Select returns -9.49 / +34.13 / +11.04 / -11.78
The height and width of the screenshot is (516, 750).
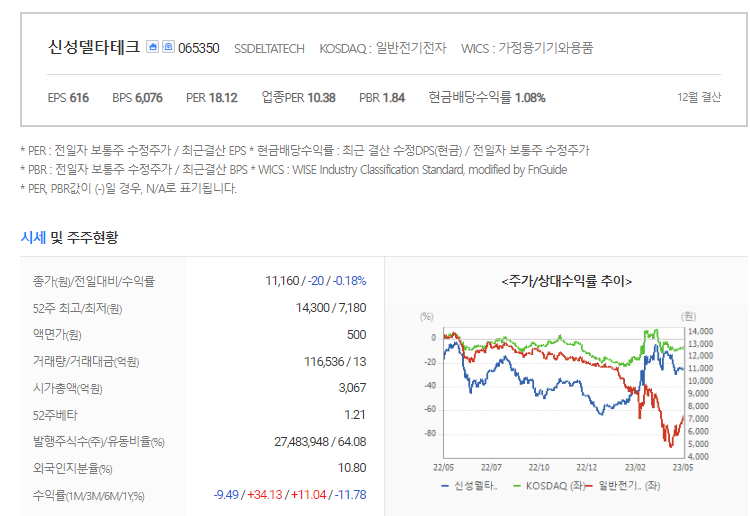coord(290,494)
